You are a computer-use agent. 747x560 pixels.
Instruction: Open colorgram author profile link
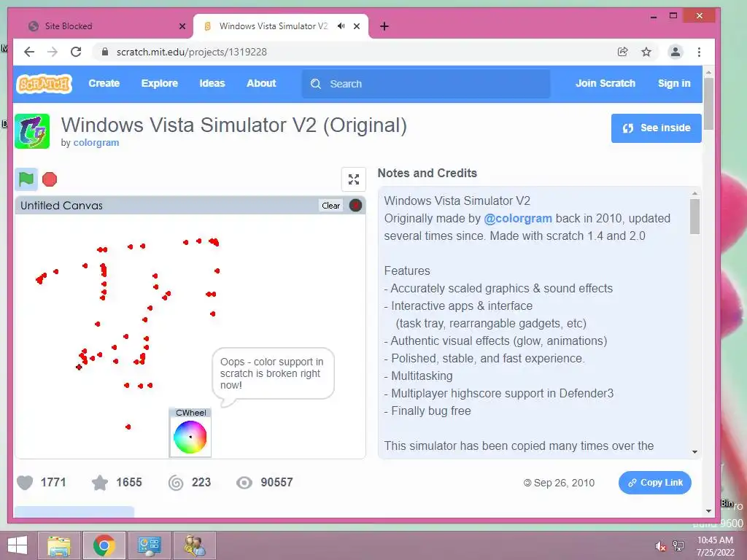[96, 142]
